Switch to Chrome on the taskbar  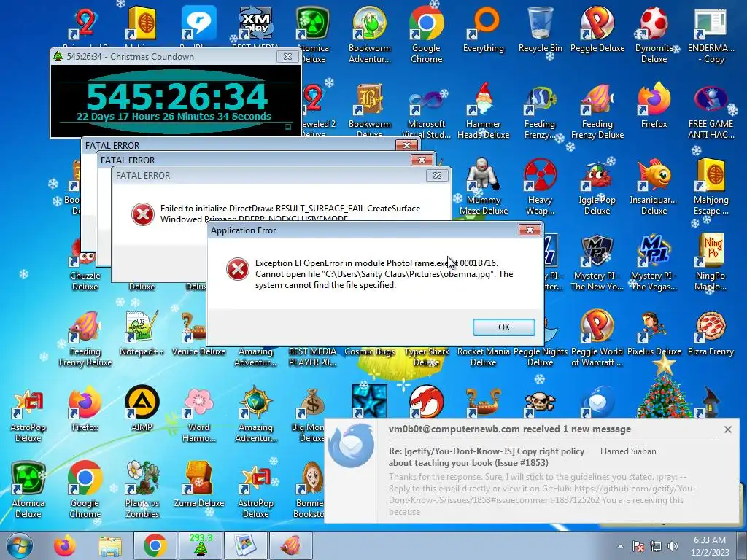pyautogui.click(x=155, y=545)
